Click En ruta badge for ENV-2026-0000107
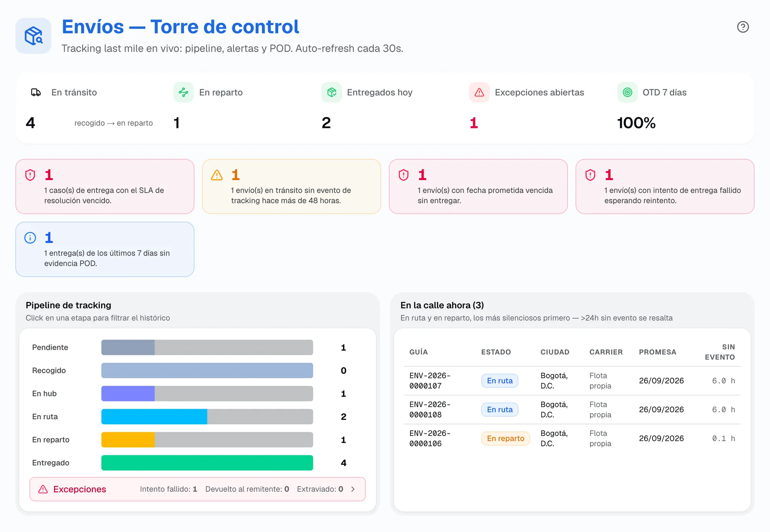770x532 pixels. point(500,381)
